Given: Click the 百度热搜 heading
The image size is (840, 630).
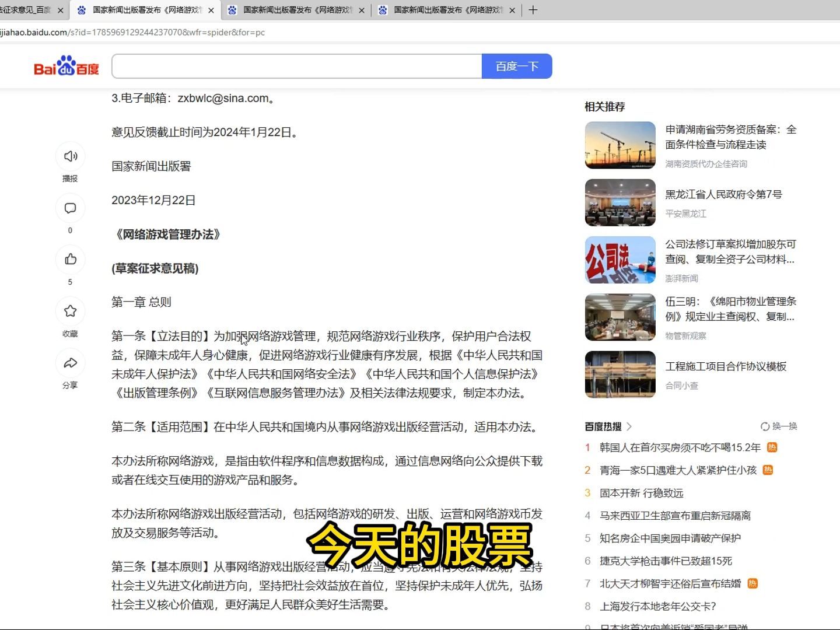Looking at the screenshot, I should [603, 426].
